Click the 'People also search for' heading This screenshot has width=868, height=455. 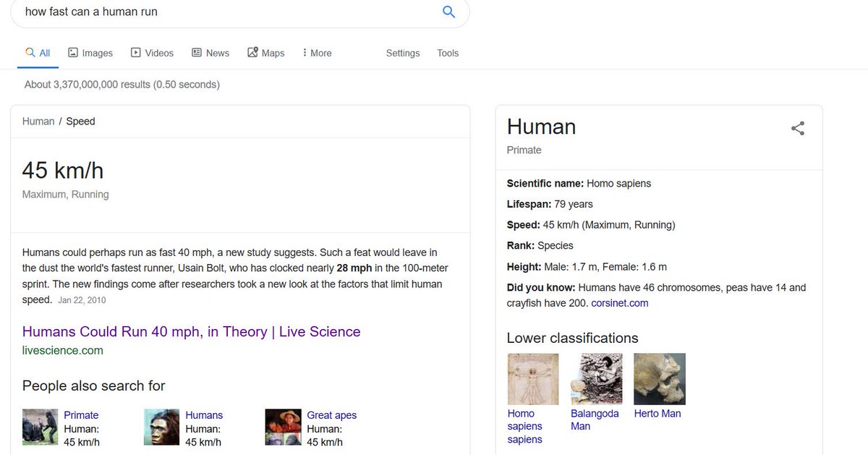[x=94, y=386]
